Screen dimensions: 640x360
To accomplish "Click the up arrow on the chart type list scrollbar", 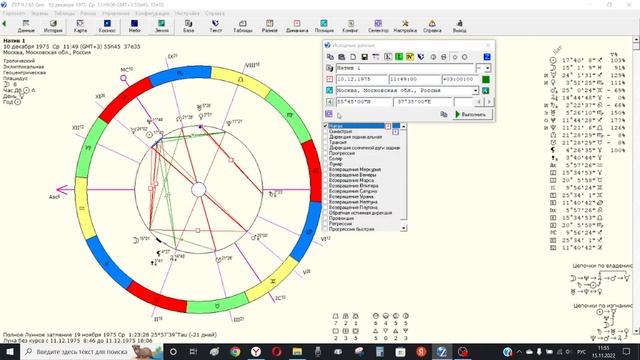I will point(404,127).
